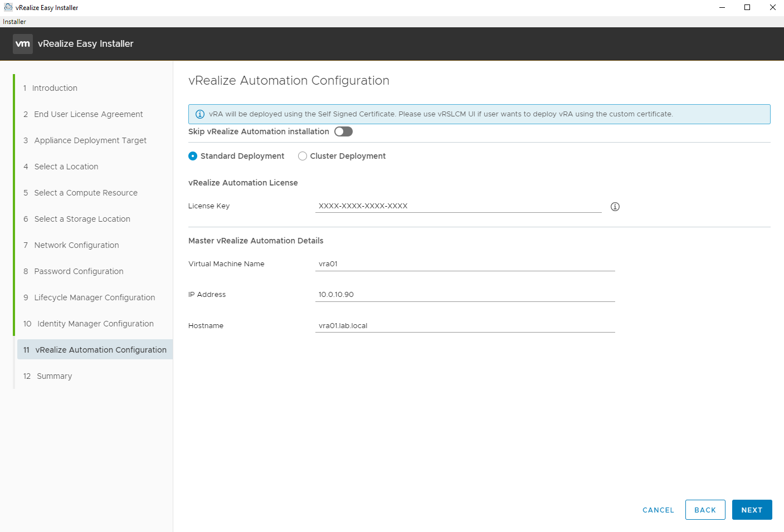
Task: Click the Virtual Machine Name label
Action: coord(226,264)
